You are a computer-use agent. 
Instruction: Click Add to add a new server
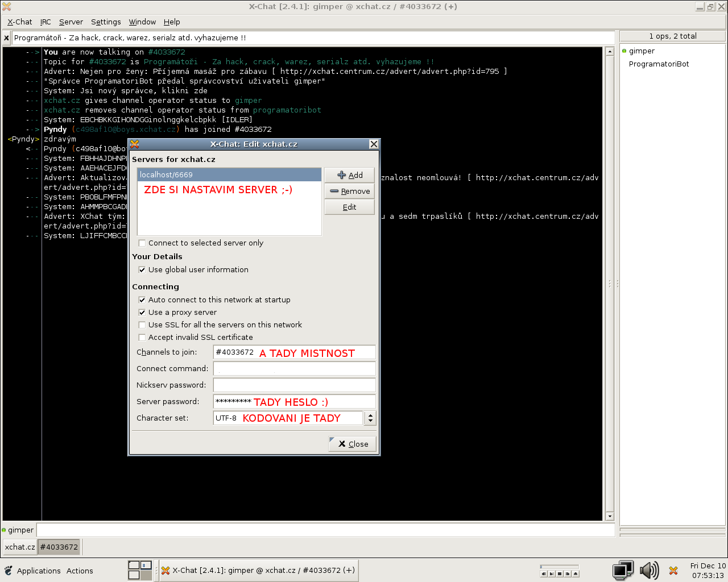[350, 175]
